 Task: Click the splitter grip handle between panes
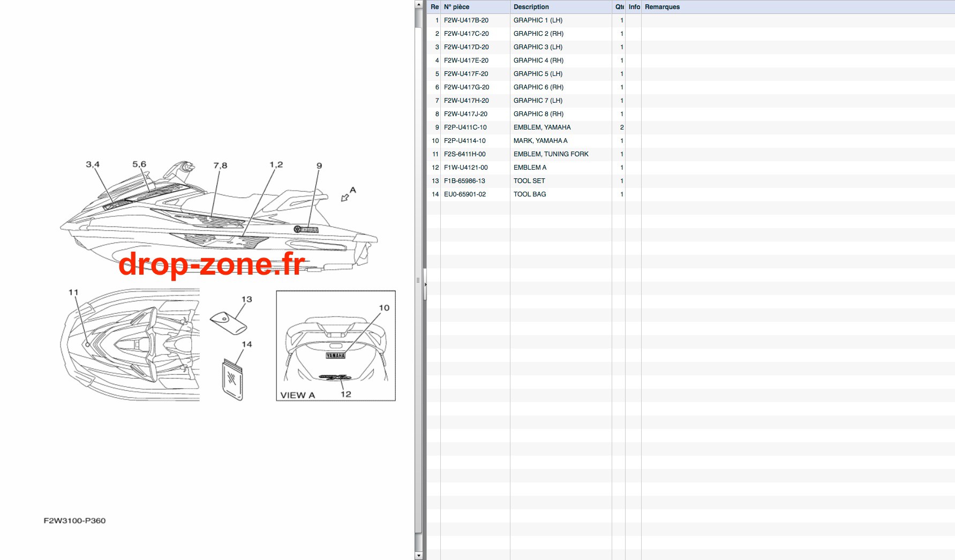click(418, 280)
